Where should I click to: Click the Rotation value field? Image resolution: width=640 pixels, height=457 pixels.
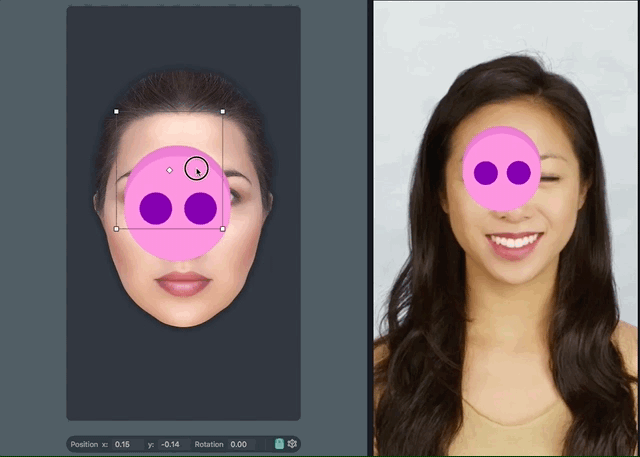(x=240, y=444)
